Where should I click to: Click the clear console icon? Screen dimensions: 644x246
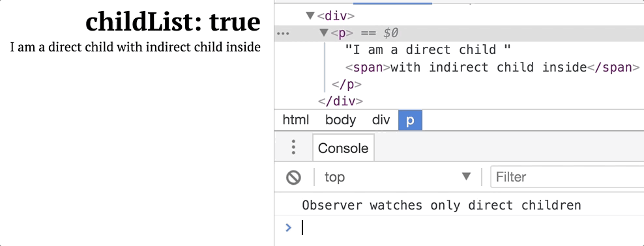(x=294, y=178)
